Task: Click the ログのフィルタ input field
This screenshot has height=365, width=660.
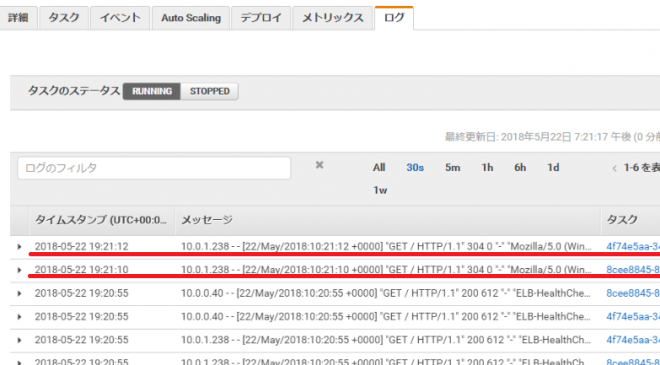Action: pos(154,168)
